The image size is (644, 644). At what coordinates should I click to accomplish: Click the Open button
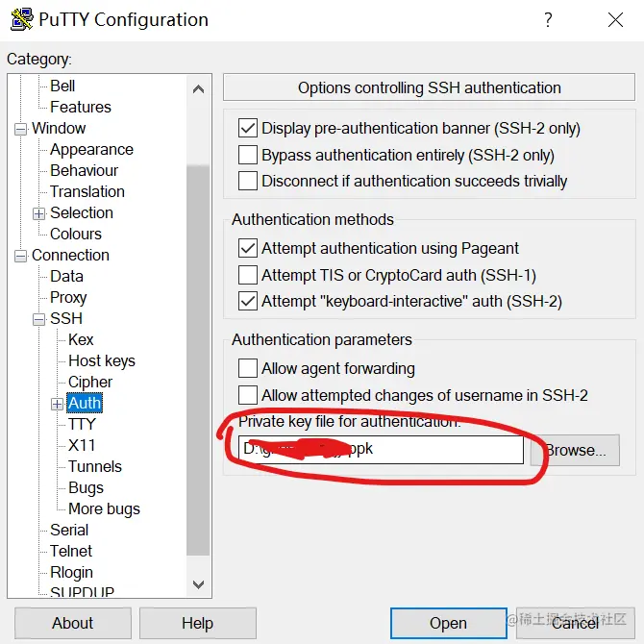tap(448, 623)
